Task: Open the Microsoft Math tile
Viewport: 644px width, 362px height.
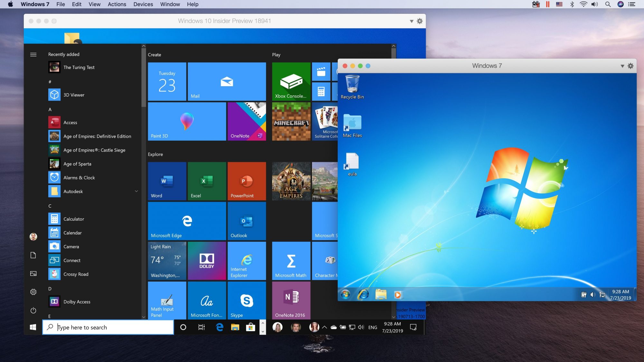Action: (291, 261)
